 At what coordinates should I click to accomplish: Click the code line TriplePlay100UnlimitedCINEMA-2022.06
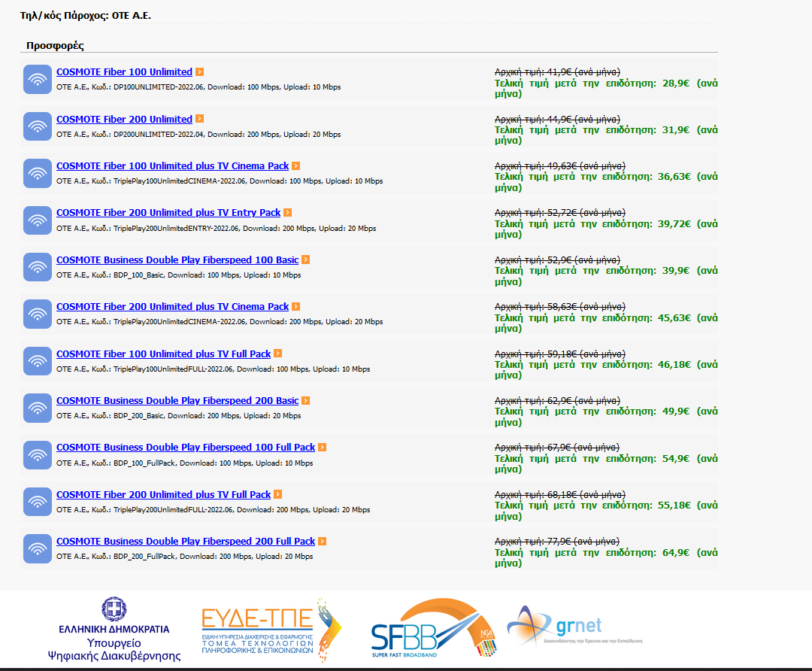pos(220,181)
